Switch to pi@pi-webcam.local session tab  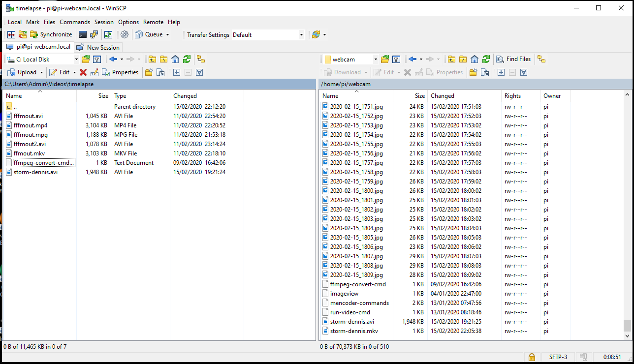pyautogui.click(x=38, y=47)
